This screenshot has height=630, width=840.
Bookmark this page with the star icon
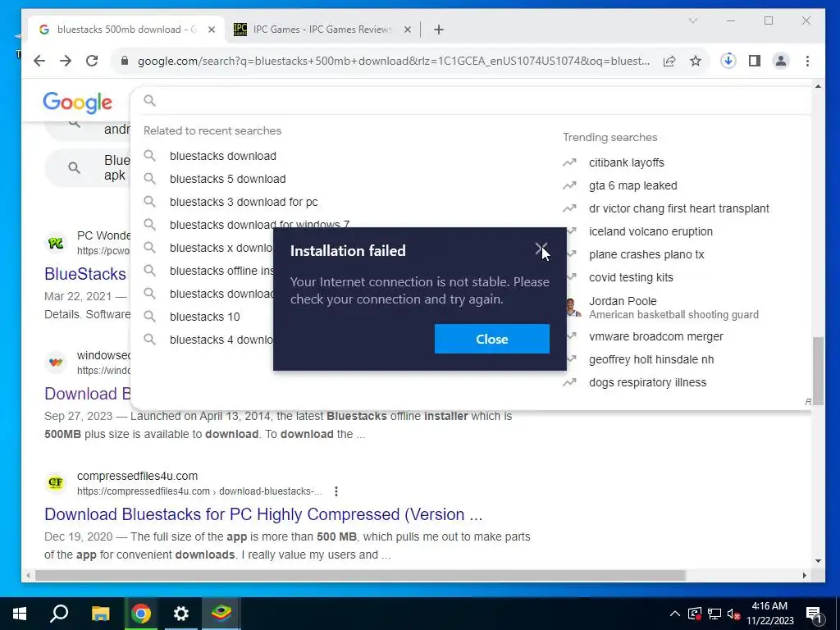point(696,61)
